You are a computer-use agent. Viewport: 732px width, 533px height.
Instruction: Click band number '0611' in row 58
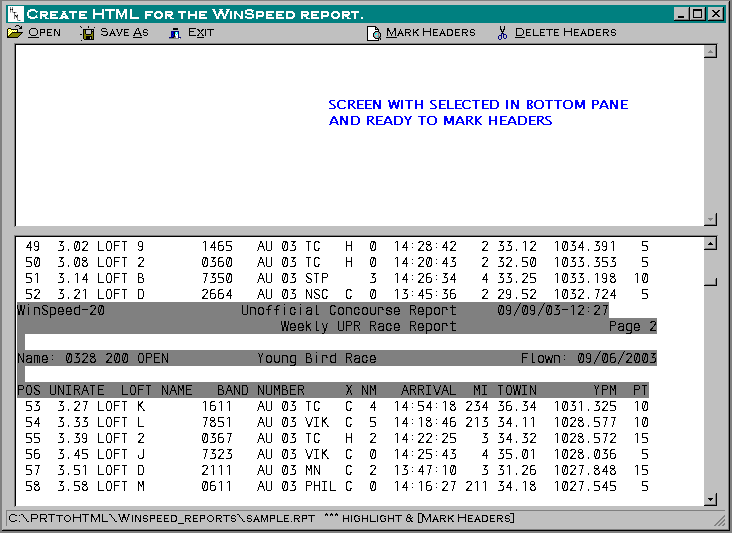pyautogui.click(x=217, y=486)
